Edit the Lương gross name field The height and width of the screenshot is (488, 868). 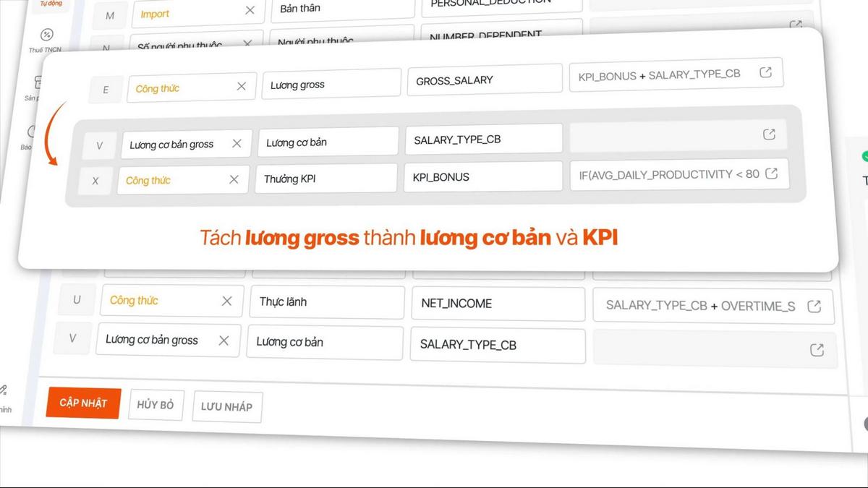(x=331, y=83)
